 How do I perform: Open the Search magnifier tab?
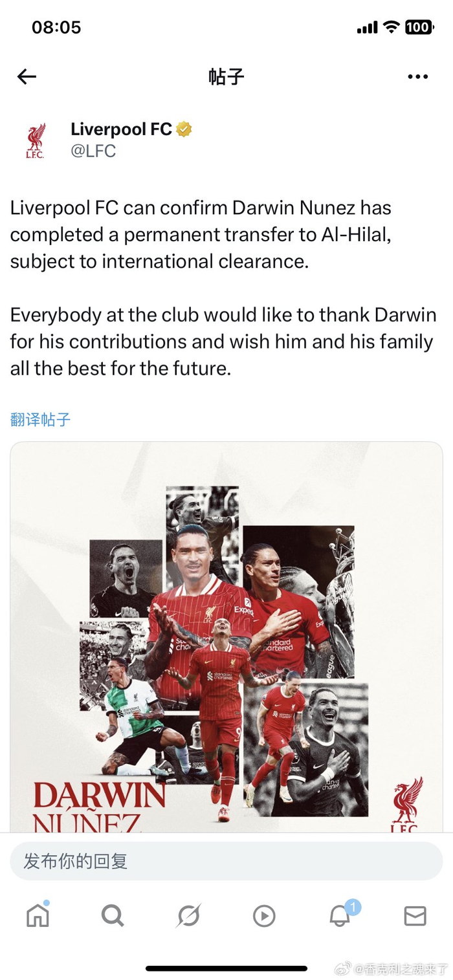pyautogui.click(x=113, y=915)
